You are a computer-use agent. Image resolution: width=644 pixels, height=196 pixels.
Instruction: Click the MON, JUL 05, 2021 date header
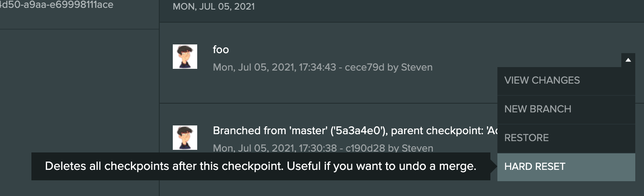point(214,7)
